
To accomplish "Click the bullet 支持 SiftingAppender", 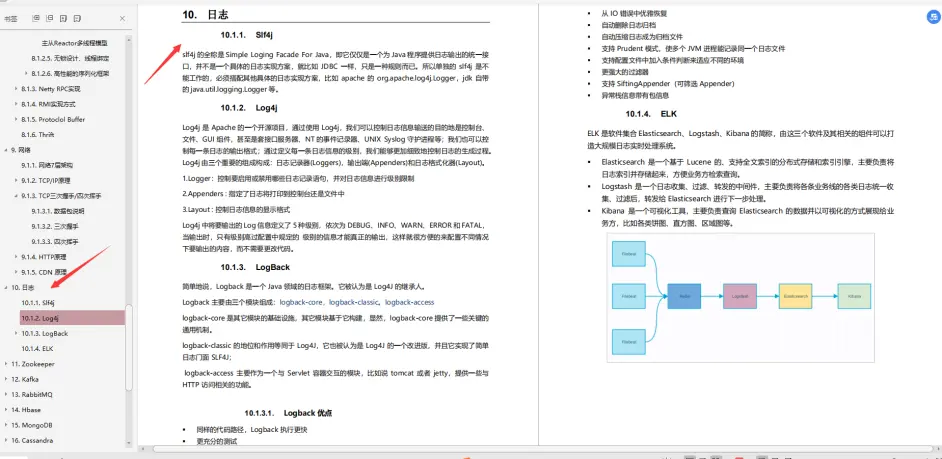I will (x=667, y=84).
